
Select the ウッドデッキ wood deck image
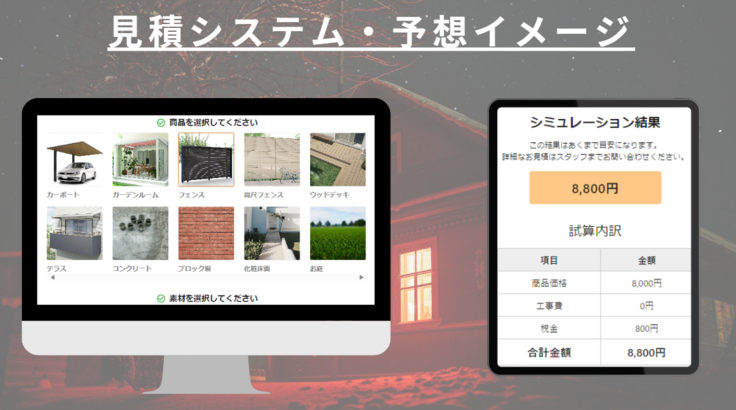click(337, 160)
